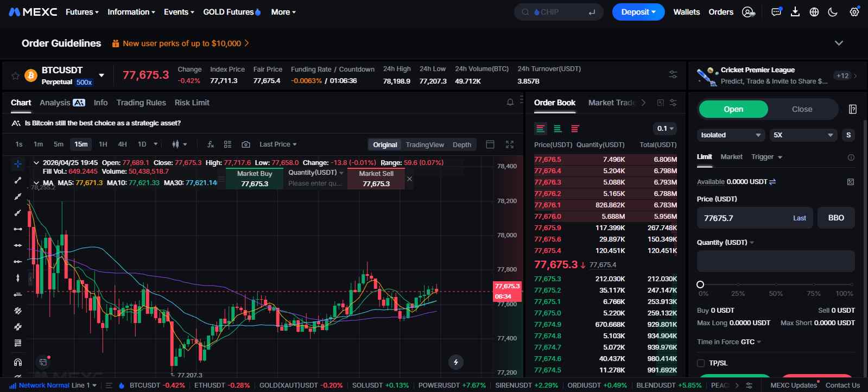Viewport: 868px width, 392px height.
Task: Click the Deposit button
Action: (638, 12)
